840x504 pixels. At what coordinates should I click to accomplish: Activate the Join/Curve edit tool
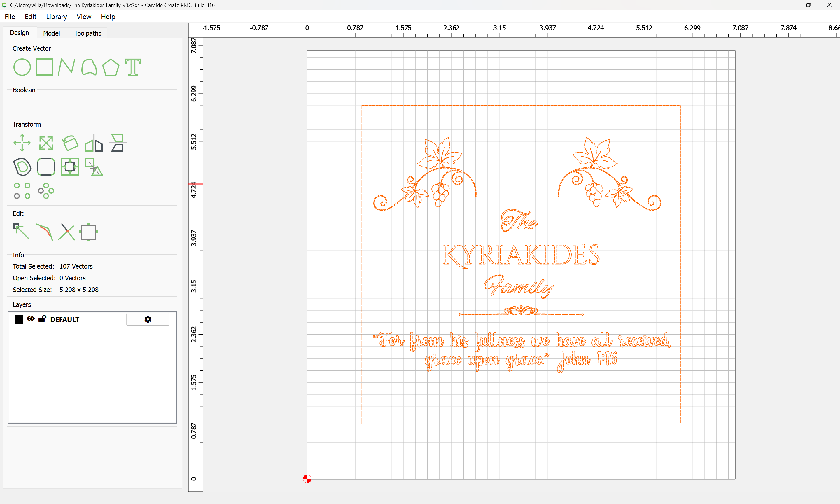point(44,232)
